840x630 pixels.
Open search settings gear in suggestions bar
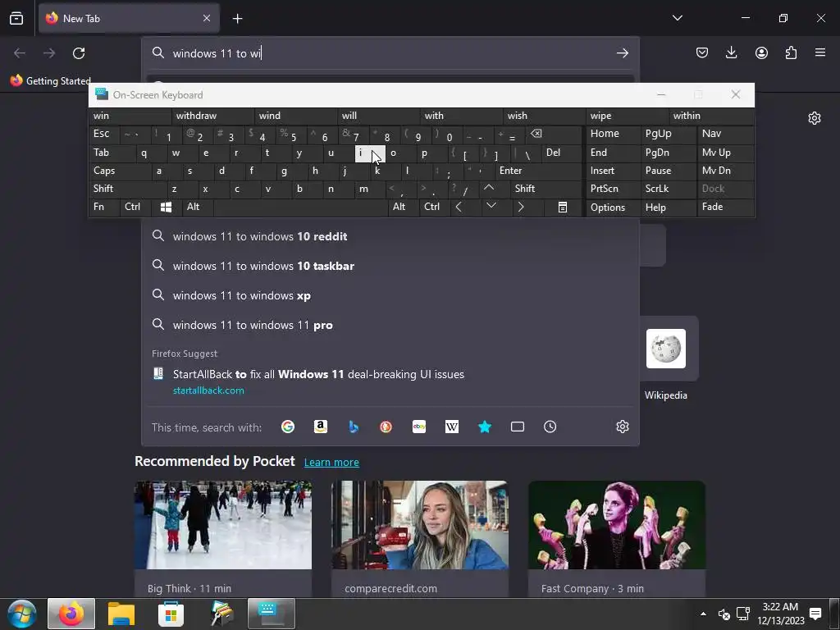click(622, 427)
